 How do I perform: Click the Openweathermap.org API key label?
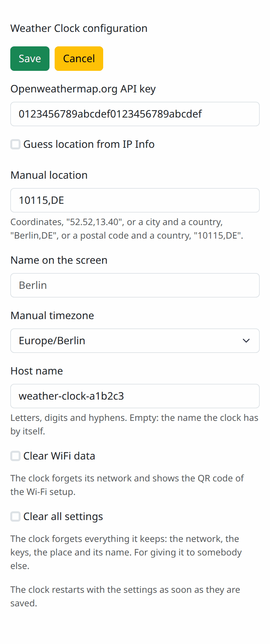click(83, 89)
